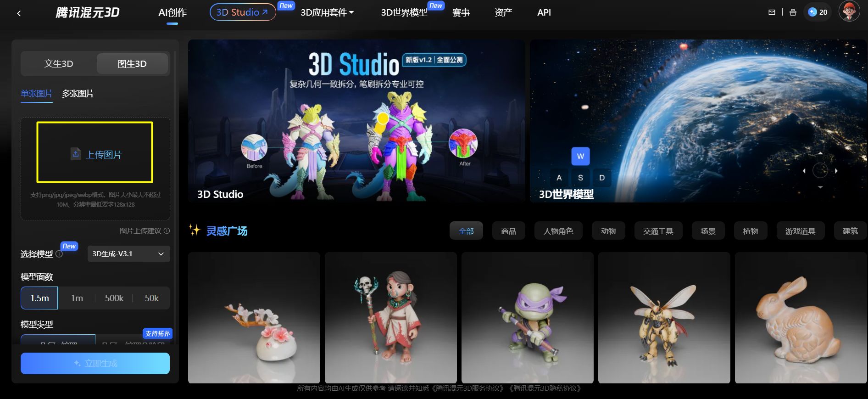
Task: Click the 腾讯混元3D logo
Action: pyautogui.click(x=88, y=12)
